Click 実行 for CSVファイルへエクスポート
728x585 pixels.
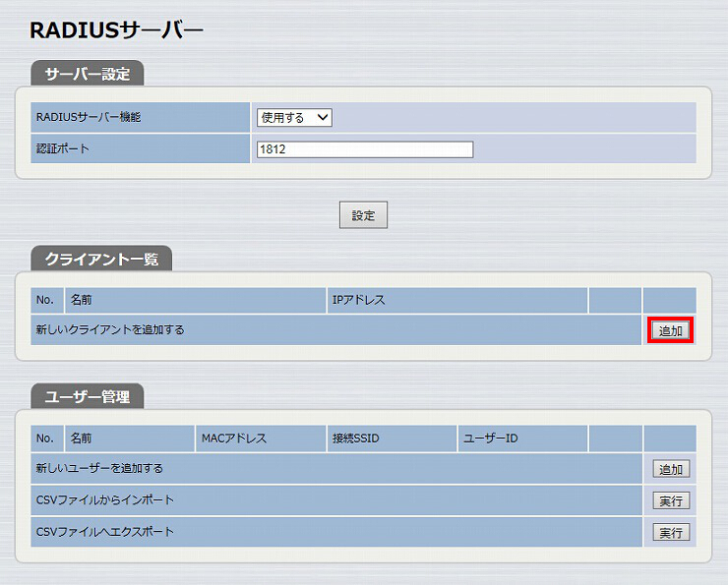coord(671,532)
